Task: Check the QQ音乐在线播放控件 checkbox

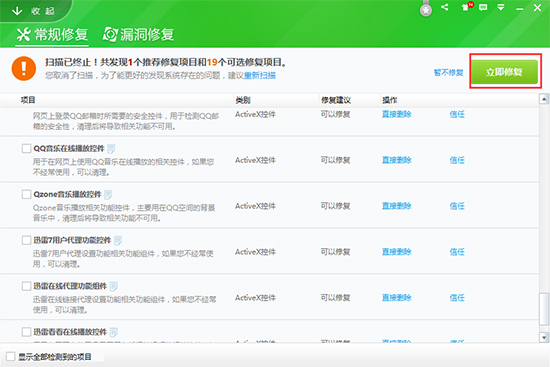Action: coord(26,148)
